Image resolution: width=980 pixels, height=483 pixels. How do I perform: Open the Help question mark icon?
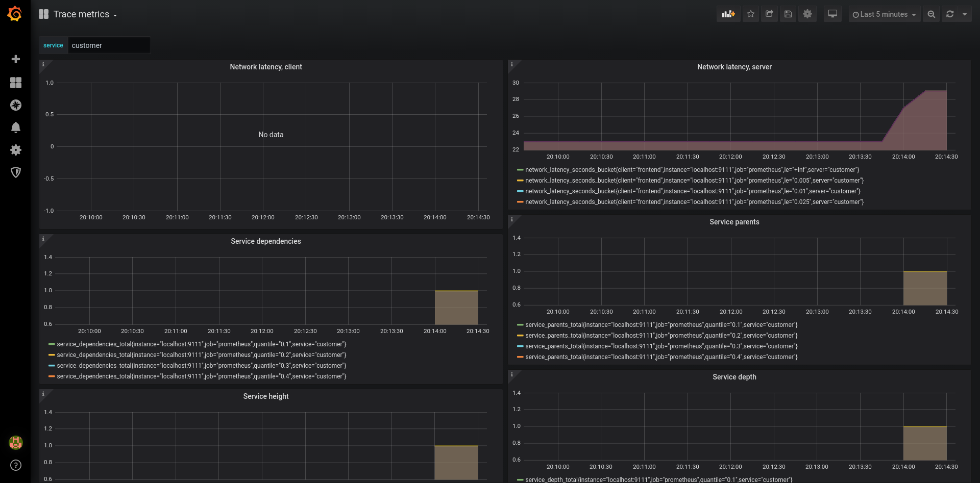click(x=16, y=465)
